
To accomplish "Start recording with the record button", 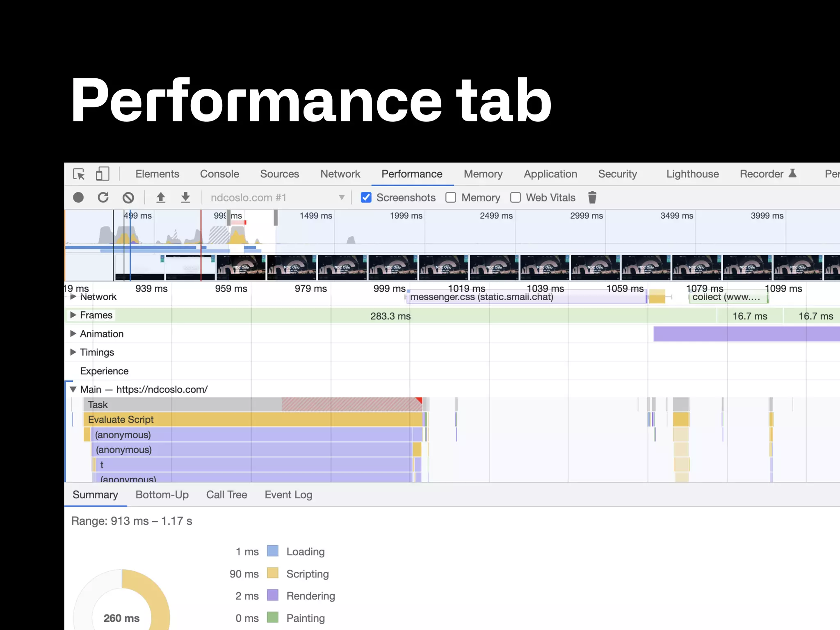I will (x=78, y=198).
